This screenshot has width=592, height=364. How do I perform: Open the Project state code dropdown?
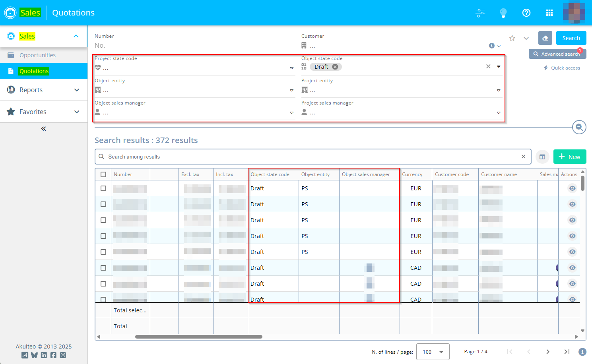[291, 68]
